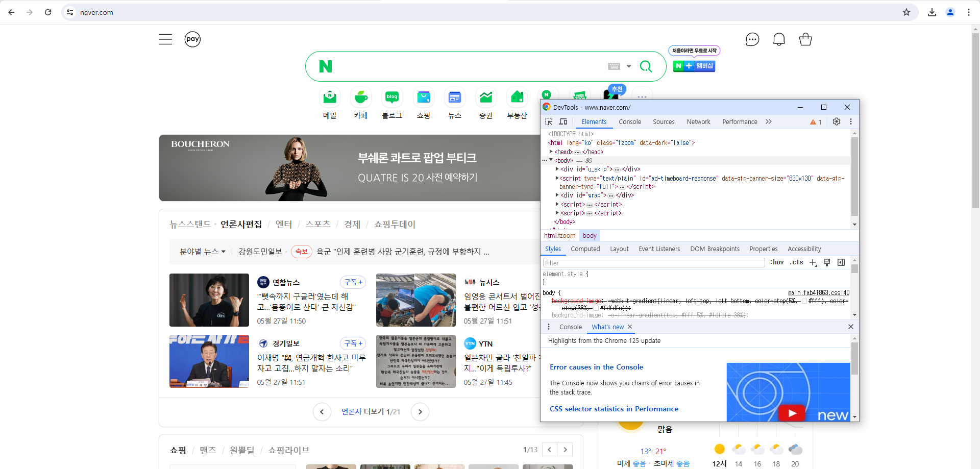Open the 쇼핑 (shopping) shortcut icon
The image size is (980, 469).
pos(423,97)
